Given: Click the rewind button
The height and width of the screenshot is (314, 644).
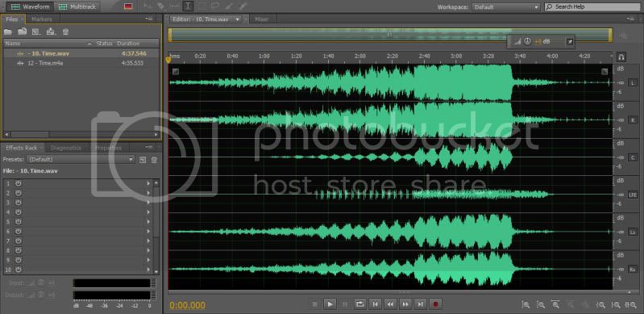Looking at the screenshot, I should 390,304.
